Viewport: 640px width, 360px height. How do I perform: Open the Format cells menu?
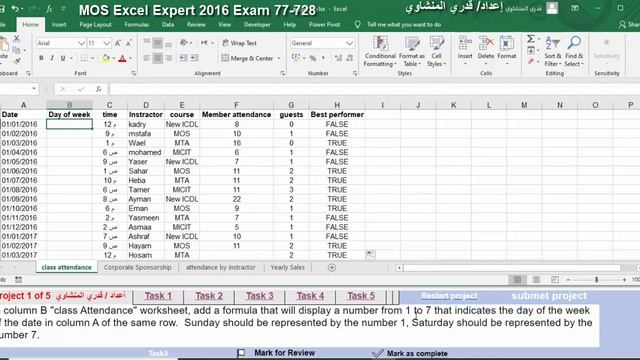click(507, 51)
